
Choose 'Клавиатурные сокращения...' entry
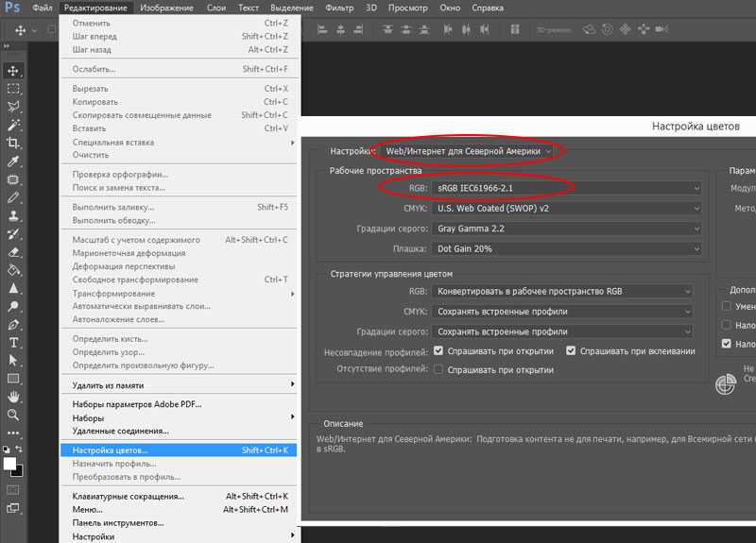pos(179,496)
